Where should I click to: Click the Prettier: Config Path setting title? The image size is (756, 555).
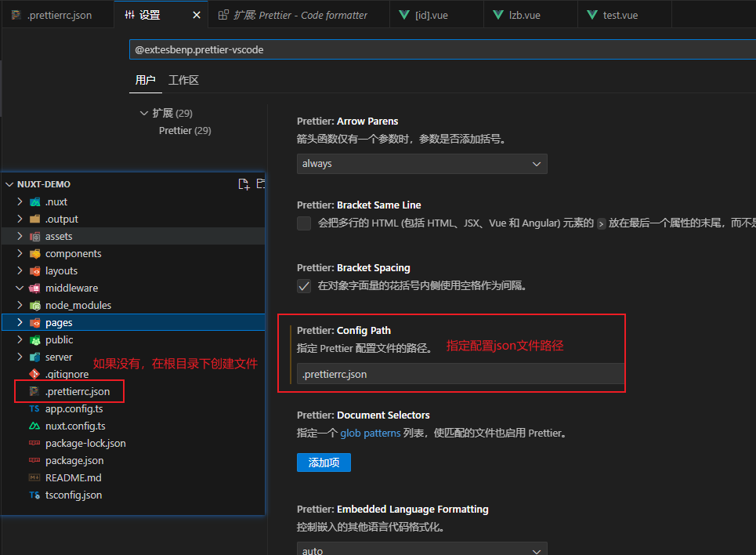point(344,331)
